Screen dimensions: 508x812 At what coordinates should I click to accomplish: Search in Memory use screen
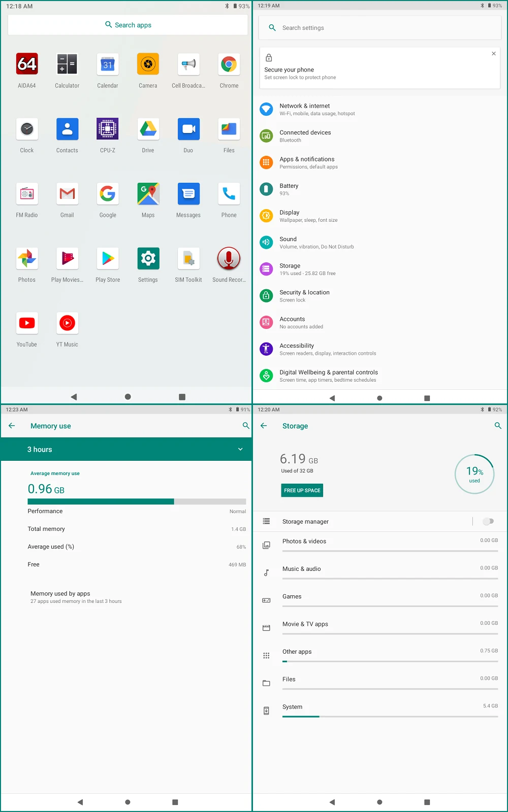pos(246,426)
